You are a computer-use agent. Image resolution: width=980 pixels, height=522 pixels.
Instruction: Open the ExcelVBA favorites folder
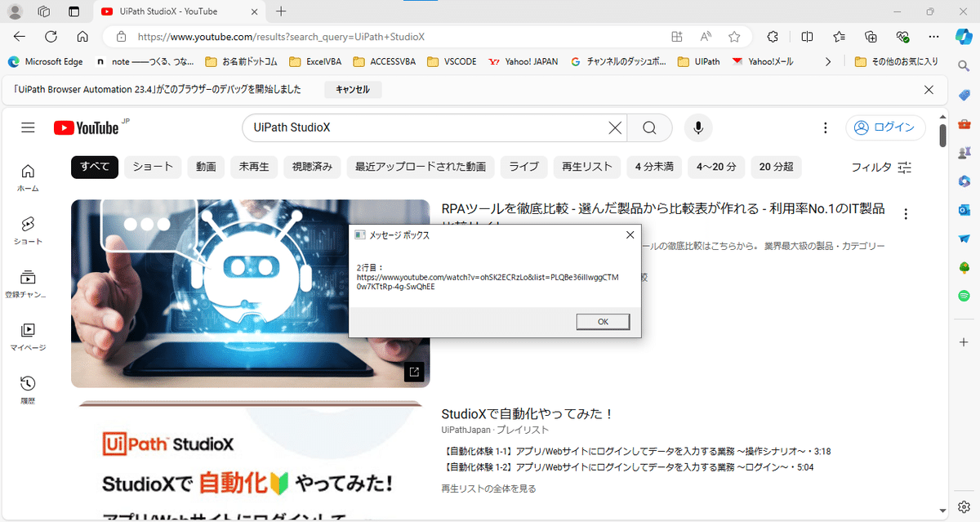coord(317,61)
